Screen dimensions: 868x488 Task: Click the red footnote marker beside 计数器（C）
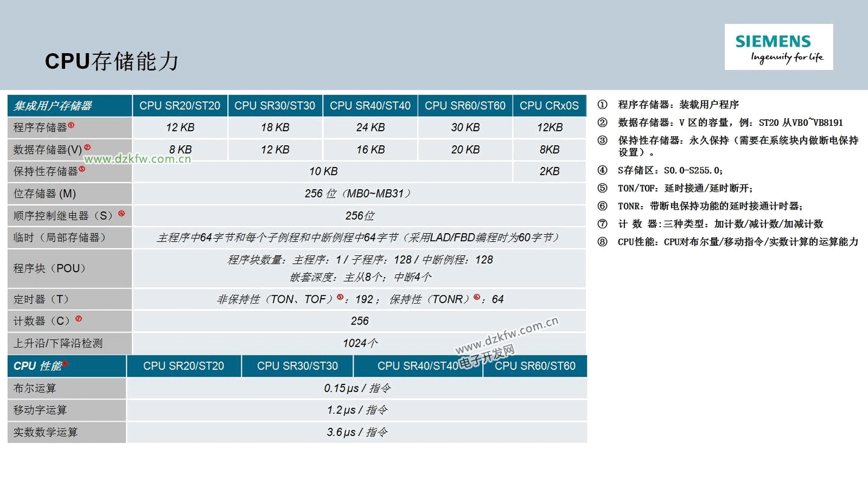click(78, 319)
